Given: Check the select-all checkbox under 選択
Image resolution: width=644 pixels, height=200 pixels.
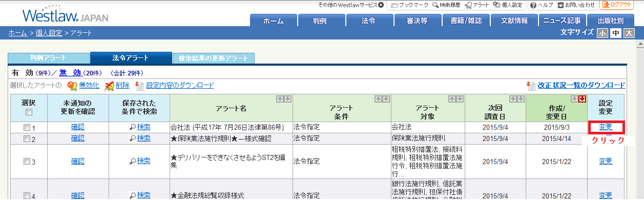Looking at the screenshot, I should click(29, 112).
